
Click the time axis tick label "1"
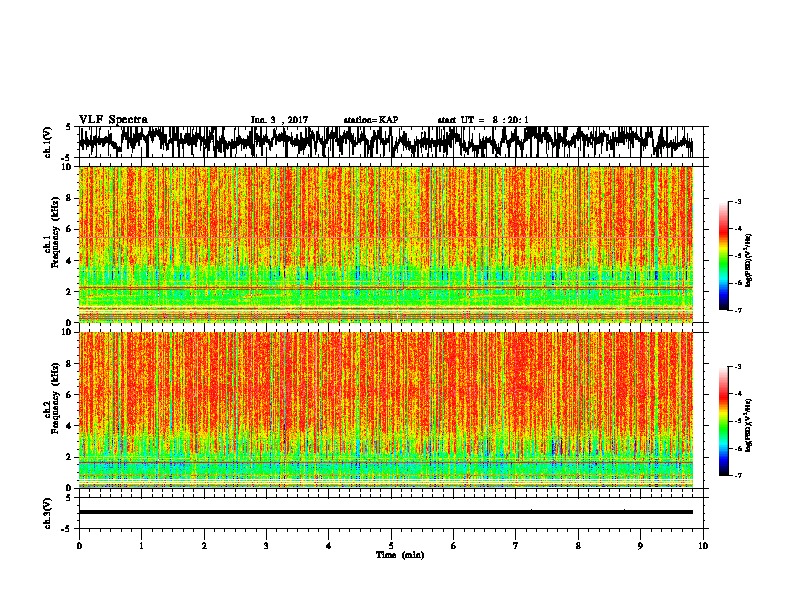click(x=141, y=546)
